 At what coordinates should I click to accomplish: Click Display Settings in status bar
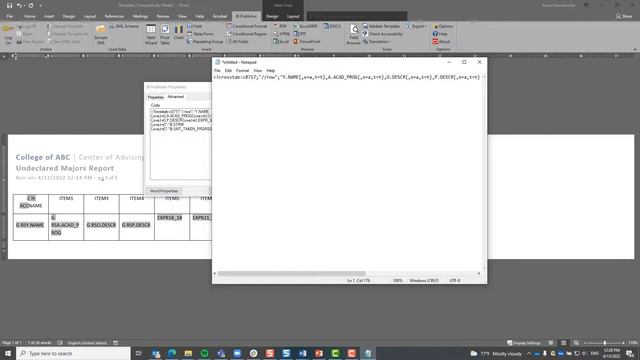tap(524, 343)
